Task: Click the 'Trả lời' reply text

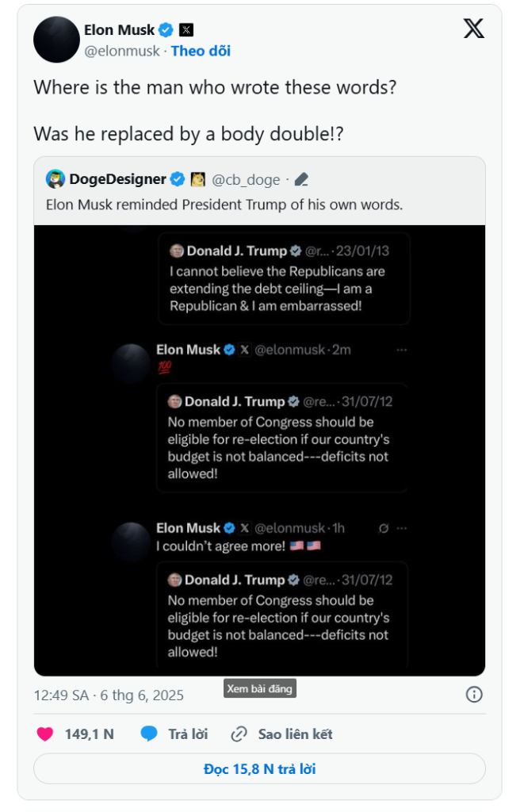Action: click(188, 733)
